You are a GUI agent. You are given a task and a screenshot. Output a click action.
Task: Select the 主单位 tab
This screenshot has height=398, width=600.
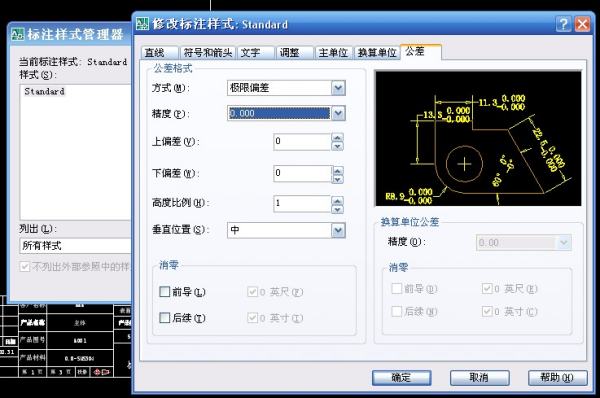coord(333,53)
